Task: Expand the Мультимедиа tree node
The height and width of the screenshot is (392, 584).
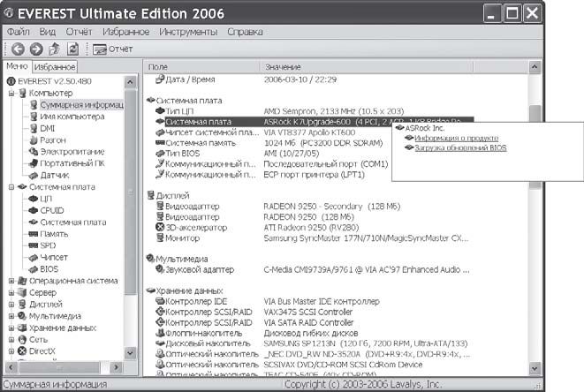Action: (11, 316)
